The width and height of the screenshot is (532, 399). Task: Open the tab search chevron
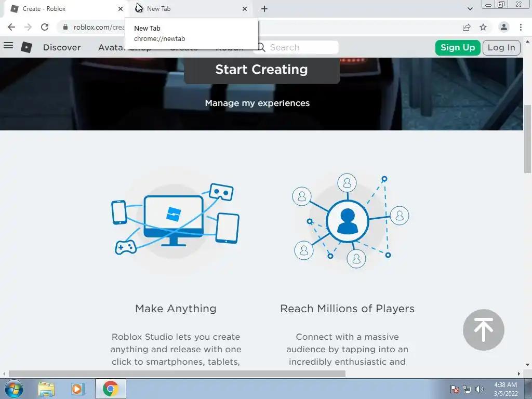click(470, 9)
